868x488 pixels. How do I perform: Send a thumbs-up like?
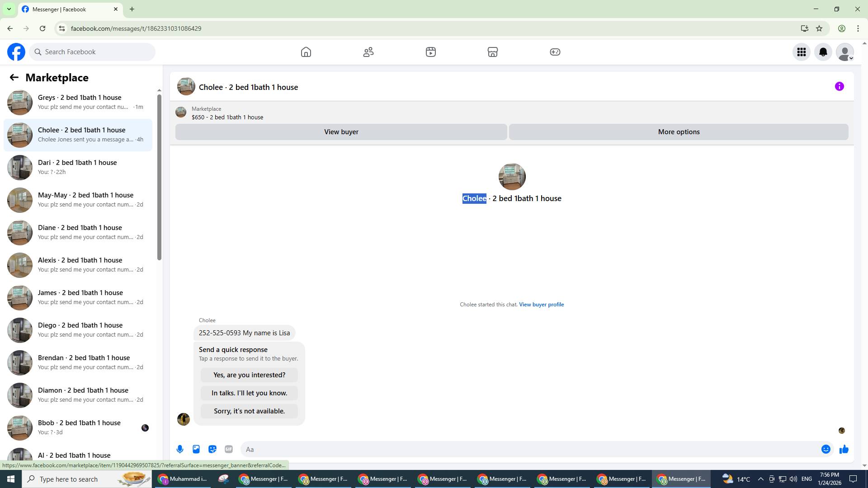[x=844, y=449]
